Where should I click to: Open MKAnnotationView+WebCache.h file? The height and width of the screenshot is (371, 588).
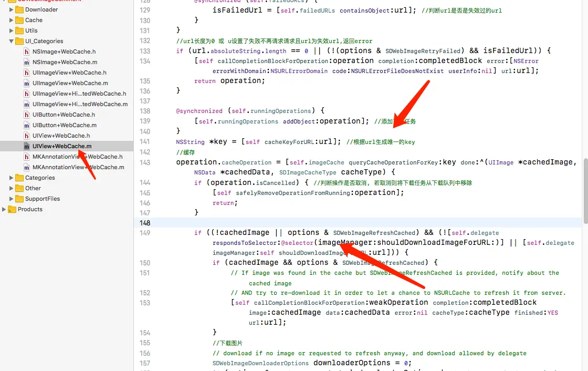click(78, 157)
